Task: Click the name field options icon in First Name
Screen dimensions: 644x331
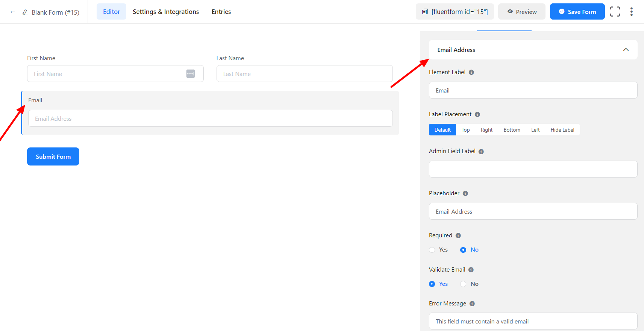Action: point(191,74)
